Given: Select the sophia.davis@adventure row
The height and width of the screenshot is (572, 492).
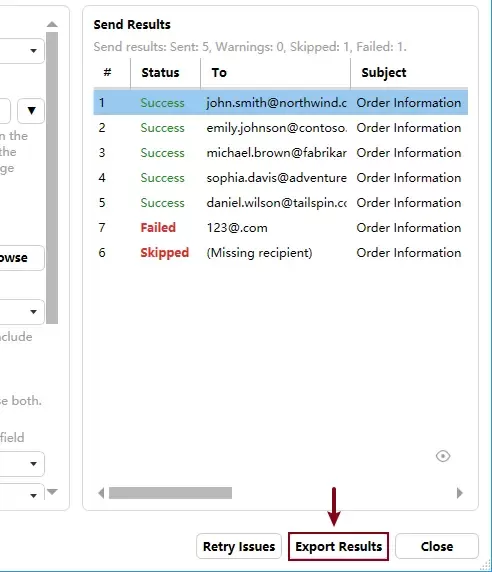Looking at the screenshot, I should tap(280, 178).
